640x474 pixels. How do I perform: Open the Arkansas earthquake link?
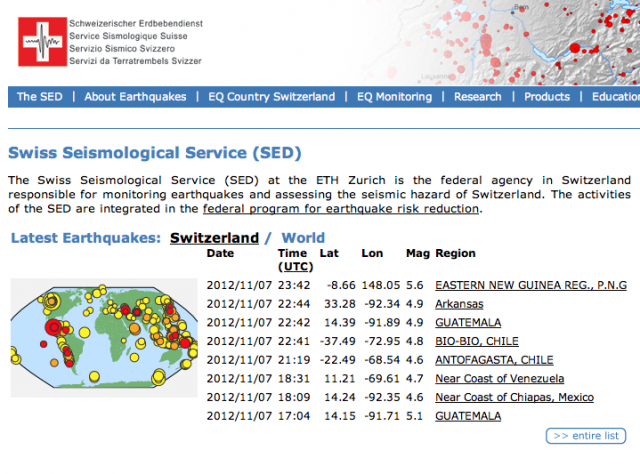click(x=459, y=304)
